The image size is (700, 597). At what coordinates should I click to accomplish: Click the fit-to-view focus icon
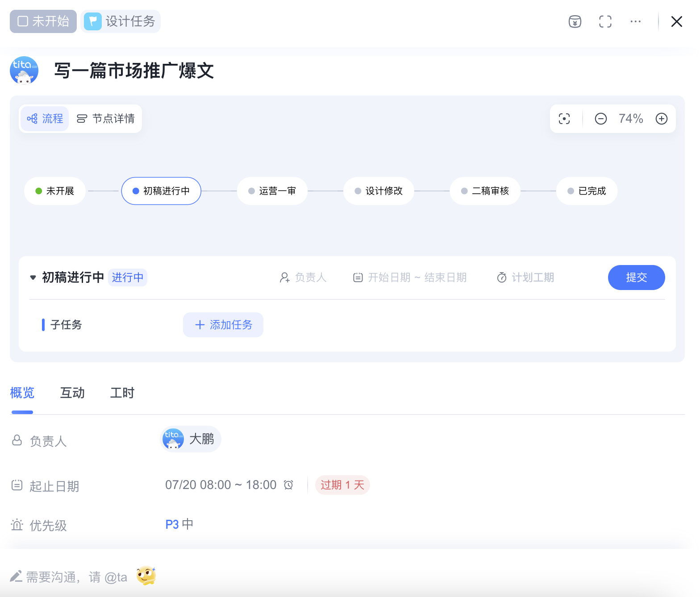pyautogui.click(x=564, y=119)
